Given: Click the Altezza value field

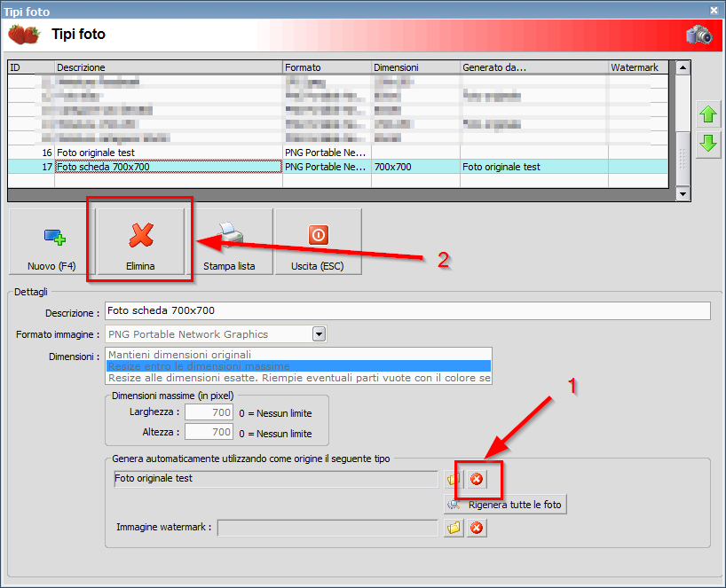Looking at the screenshot, I should (x=209, y=432).
